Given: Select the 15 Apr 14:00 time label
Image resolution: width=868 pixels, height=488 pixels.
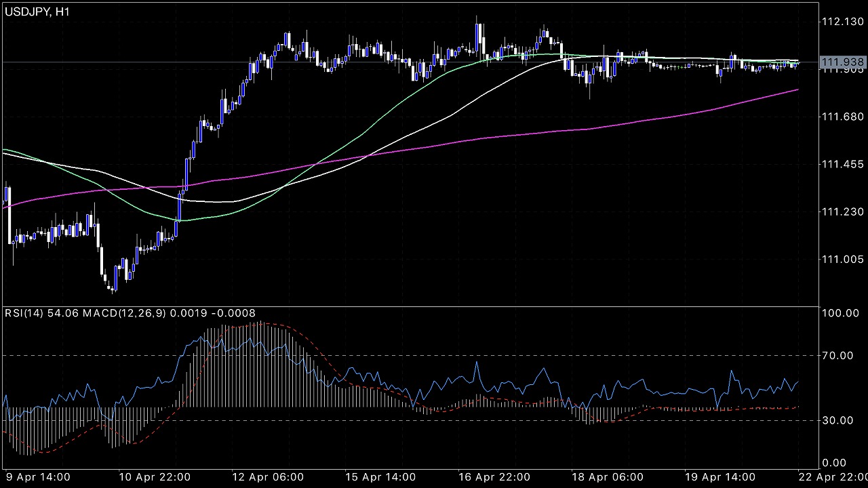Looking at the screenshot, I should [x=380, y=477].
